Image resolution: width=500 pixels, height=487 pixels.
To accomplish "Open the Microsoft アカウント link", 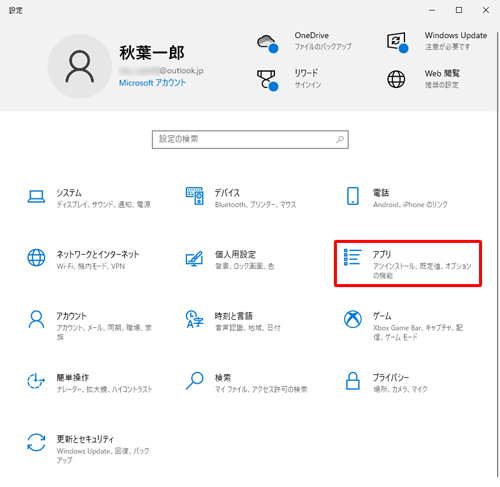I will 152,83.
